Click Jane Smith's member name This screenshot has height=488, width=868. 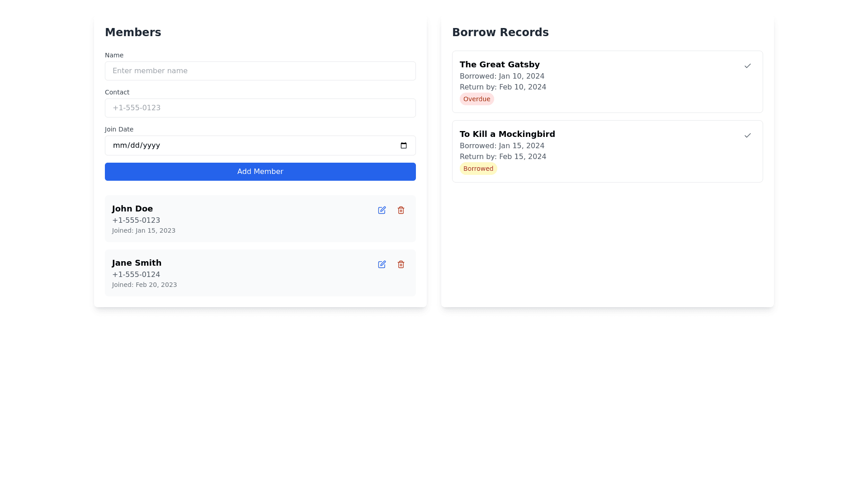137,263
